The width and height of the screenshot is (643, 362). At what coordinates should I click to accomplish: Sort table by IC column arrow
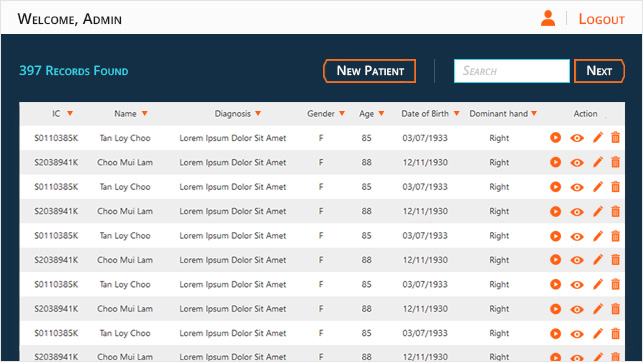point(70,114)
